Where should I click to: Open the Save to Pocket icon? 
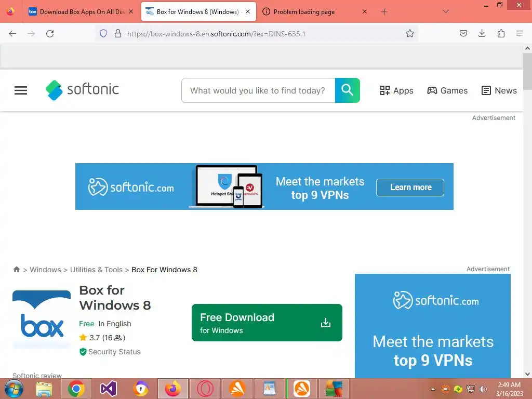[463, 34]
